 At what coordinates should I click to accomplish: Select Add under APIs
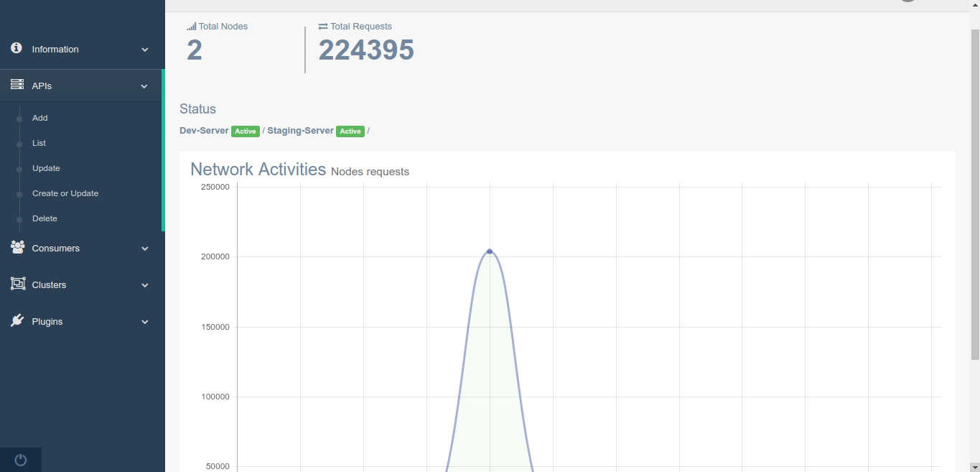coord(40,118)
